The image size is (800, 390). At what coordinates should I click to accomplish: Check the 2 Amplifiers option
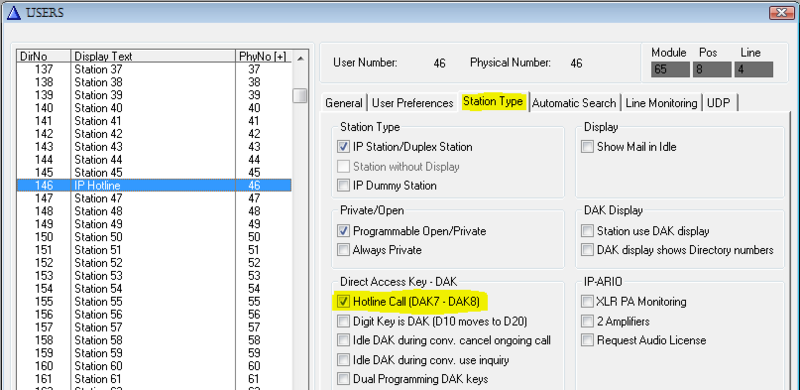tap(588, 322)
